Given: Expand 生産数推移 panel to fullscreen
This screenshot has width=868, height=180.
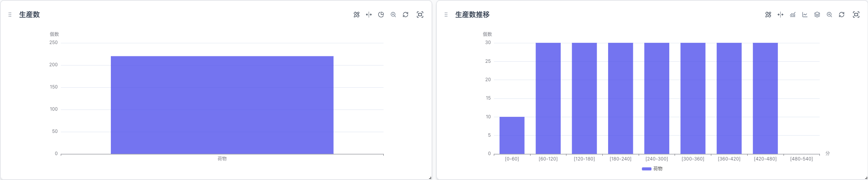Looking at the screenshot, I should tap(856, 15).
